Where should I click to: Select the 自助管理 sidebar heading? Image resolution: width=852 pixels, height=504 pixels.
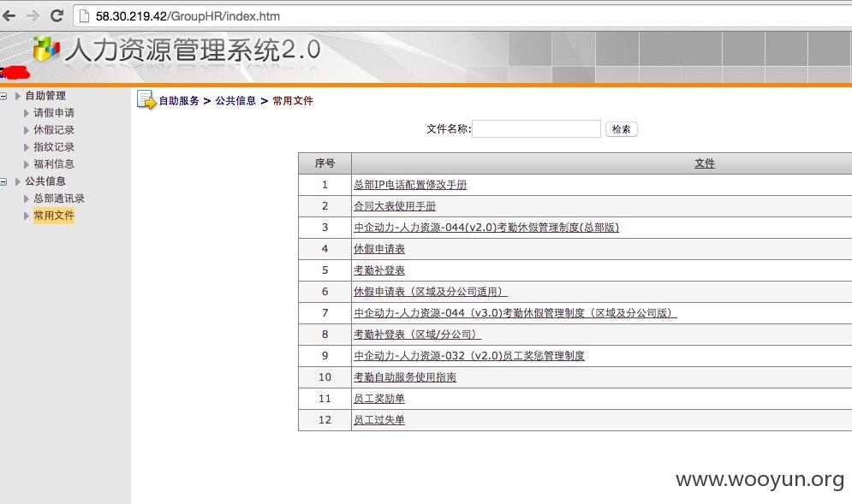pyautogui.click(x=45, y=96)
